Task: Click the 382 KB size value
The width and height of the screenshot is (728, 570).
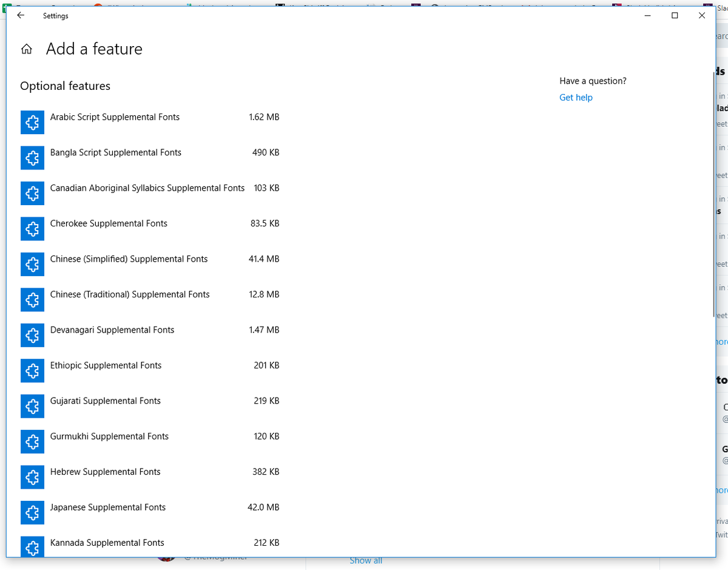Action: [x=266, y=472]
